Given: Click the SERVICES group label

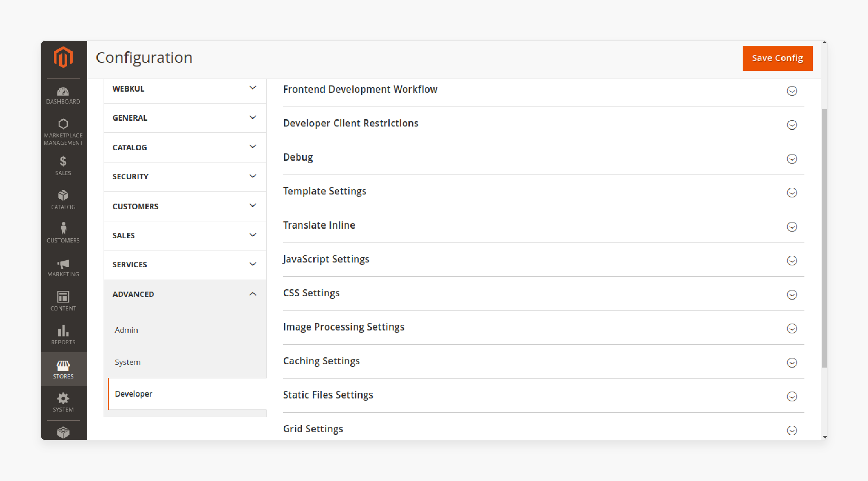Looking at the screenshot, I should pos(130,265).
